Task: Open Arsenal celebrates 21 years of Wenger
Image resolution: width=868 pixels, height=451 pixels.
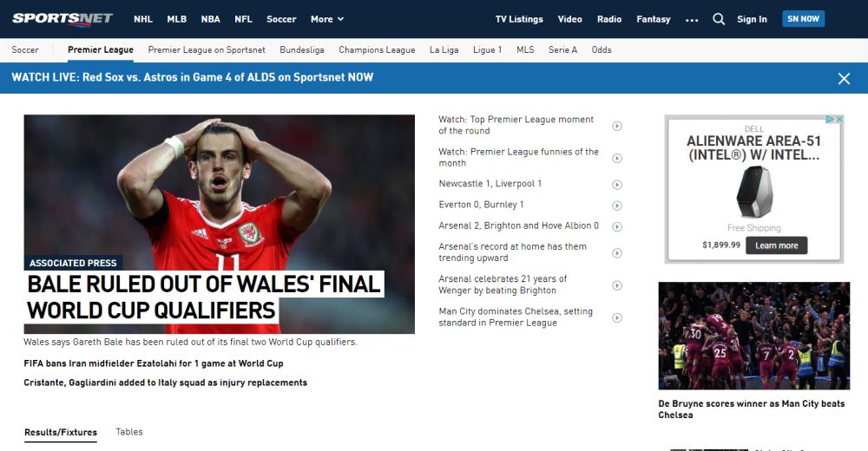Action: coord(503,284)
